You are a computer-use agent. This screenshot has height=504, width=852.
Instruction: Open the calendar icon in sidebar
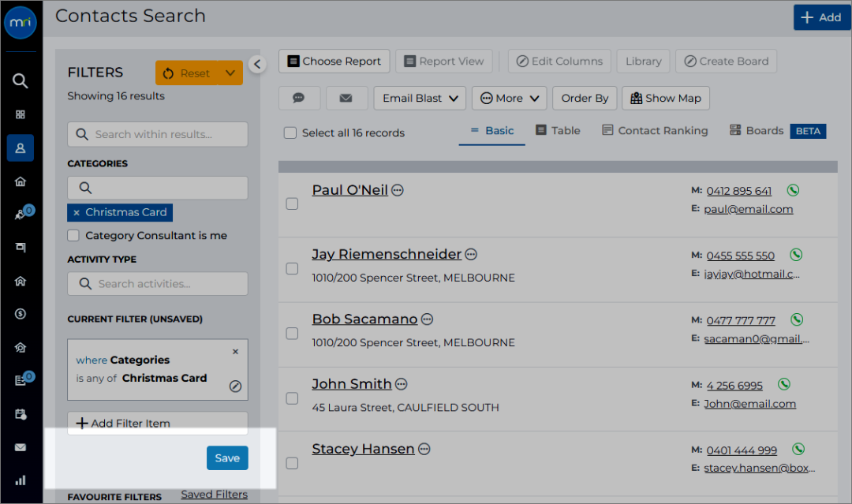point(20,414)
